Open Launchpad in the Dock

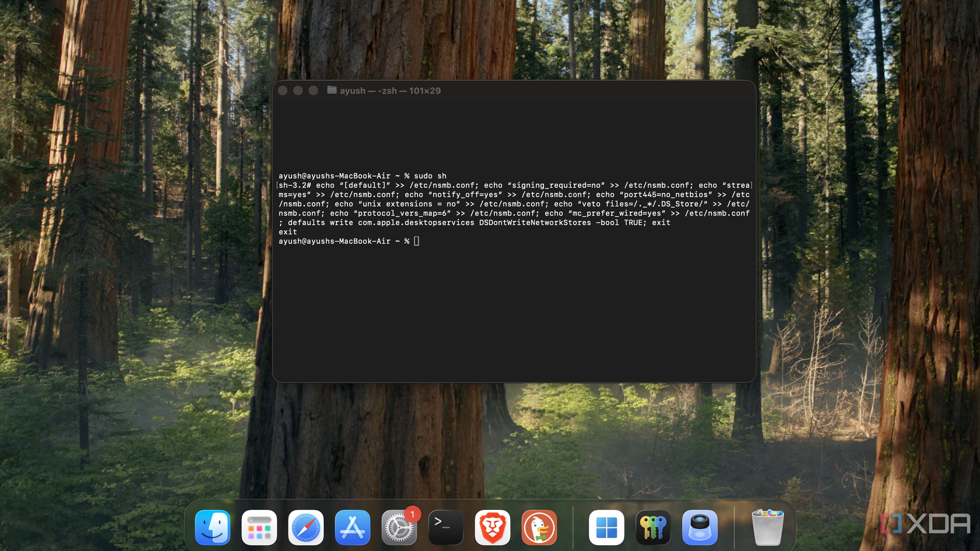coord(259,528)
